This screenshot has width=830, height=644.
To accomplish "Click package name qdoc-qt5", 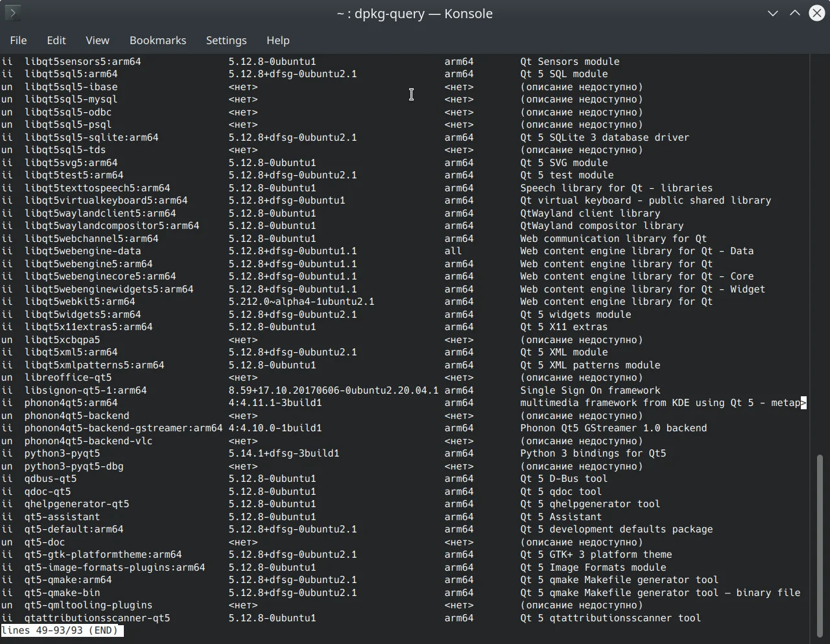I will (x=48, y=492).
